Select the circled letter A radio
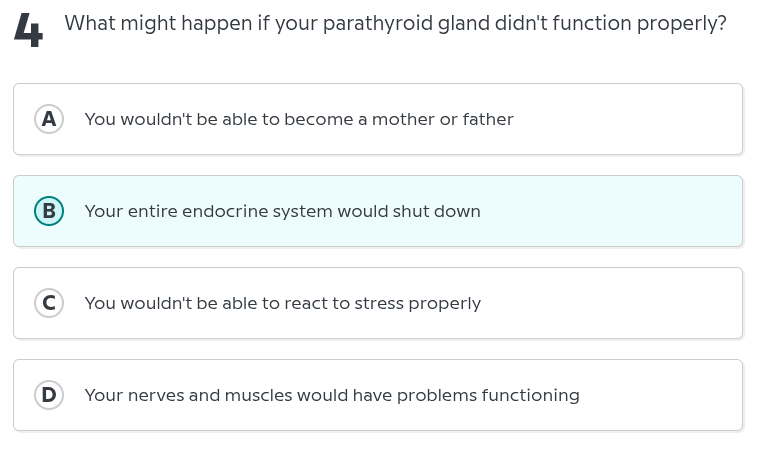The image size is (765, 452). coord(49,119)
